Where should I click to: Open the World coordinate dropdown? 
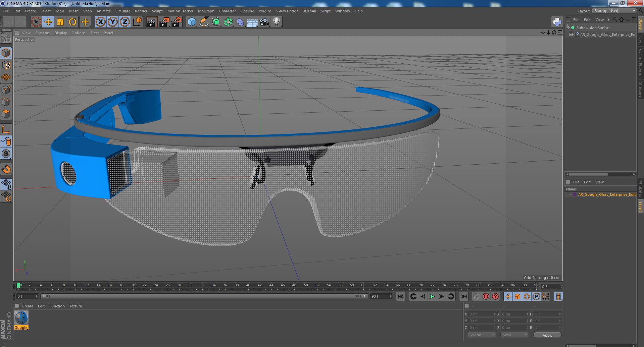click(482, 335)
